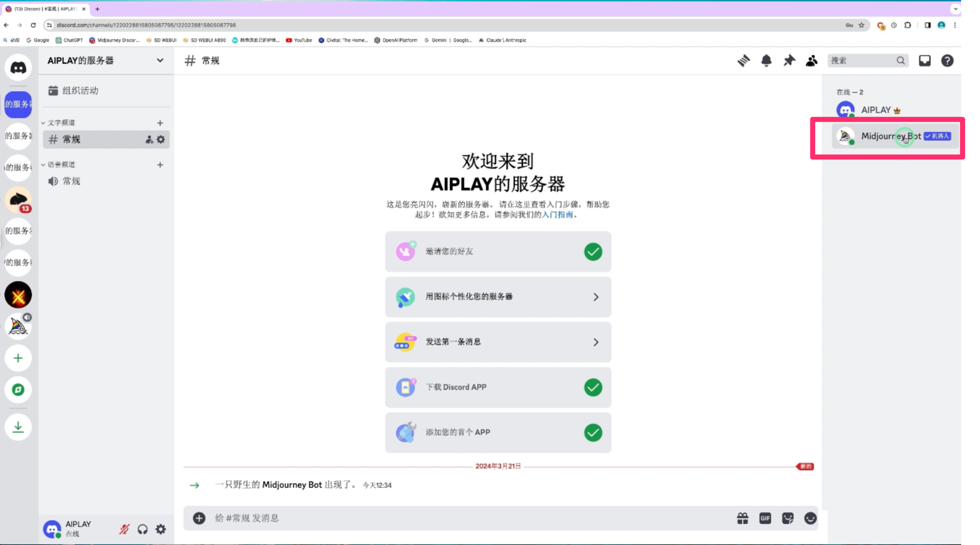Viewport: 980px width, 545px height.
Task: Open the 添加您的首个 APP card
Action: pos(498,433)
